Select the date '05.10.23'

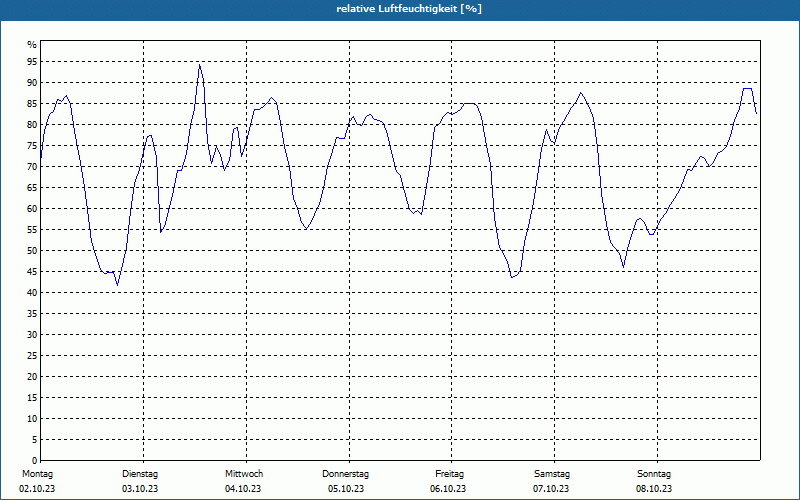pyautogui.click(x=346, y=489)
